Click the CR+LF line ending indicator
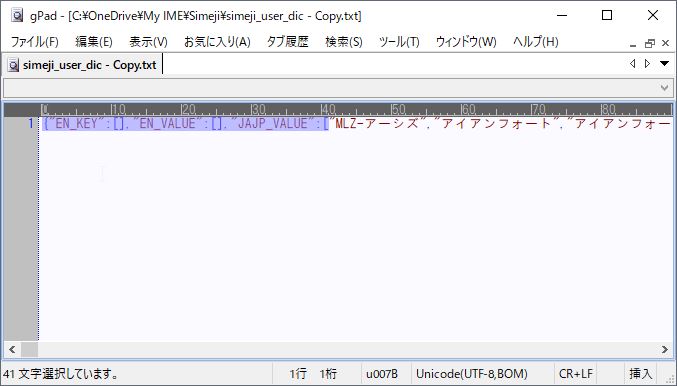 pos(576,373)
